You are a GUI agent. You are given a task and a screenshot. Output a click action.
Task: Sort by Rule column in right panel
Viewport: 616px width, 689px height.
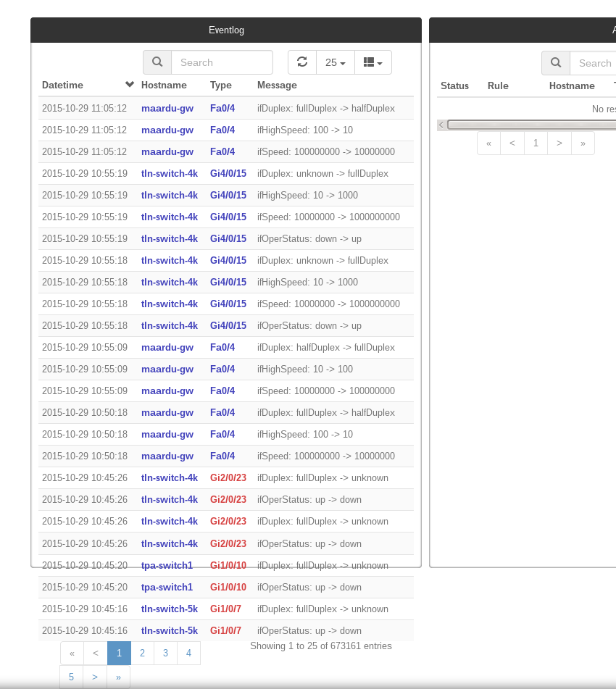pos(498,86)
